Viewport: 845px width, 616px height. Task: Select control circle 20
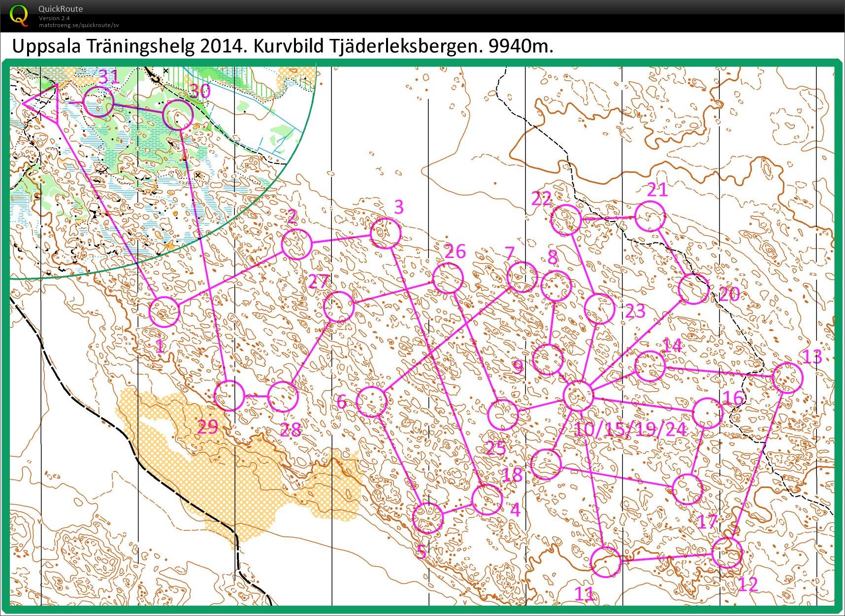(693, 289)
